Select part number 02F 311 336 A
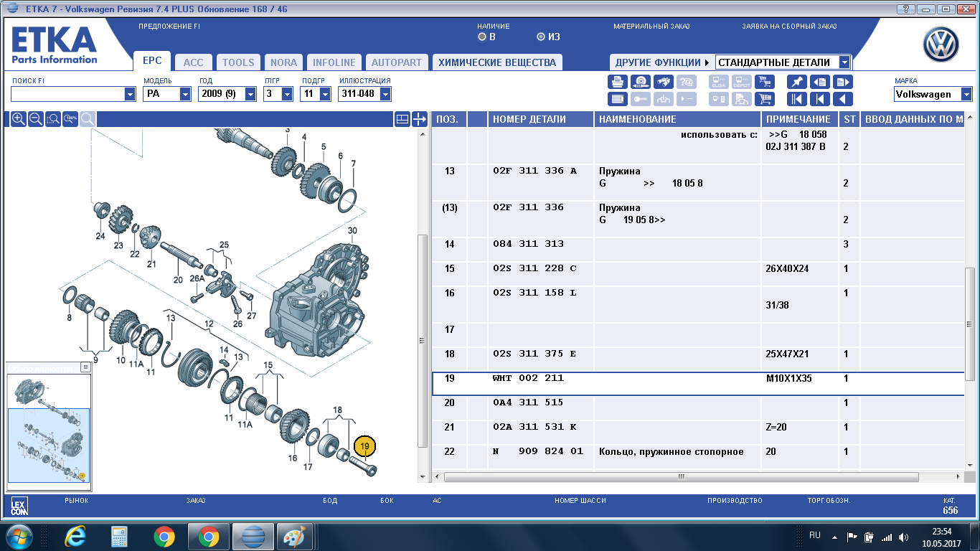Image resolution: width=980 pixels, height=551 pixels. (x=534, y=171)
